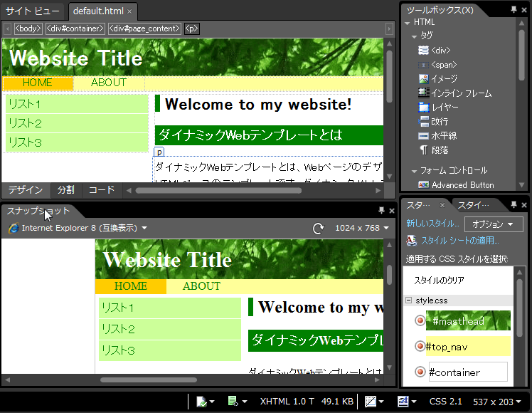Close the default.html tab
Image resolution: width=532 pixels, height=413 pixels.
tap(129, 11)
